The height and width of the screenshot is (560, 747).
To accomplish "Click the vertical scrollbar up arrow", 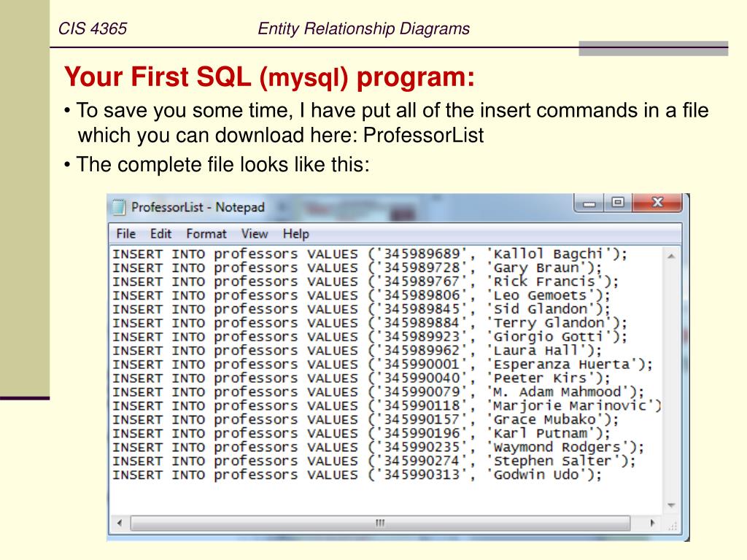I will (x=671, y=256).
